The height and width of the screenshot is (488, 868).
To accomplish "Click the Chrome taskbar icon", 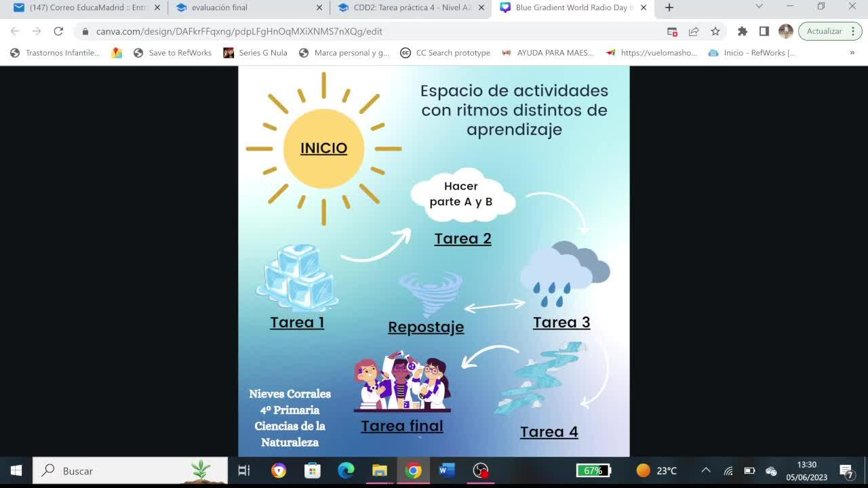I will (413, 470).
